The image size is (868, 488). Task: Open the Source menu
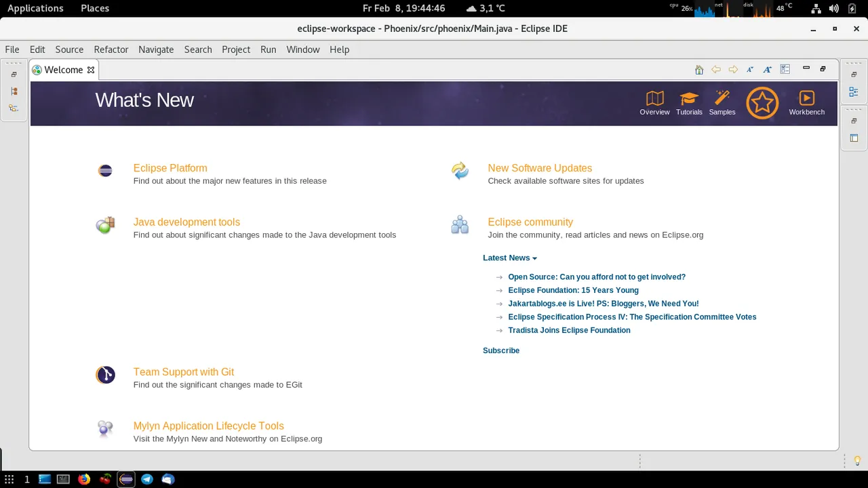(x=69, y=49)
